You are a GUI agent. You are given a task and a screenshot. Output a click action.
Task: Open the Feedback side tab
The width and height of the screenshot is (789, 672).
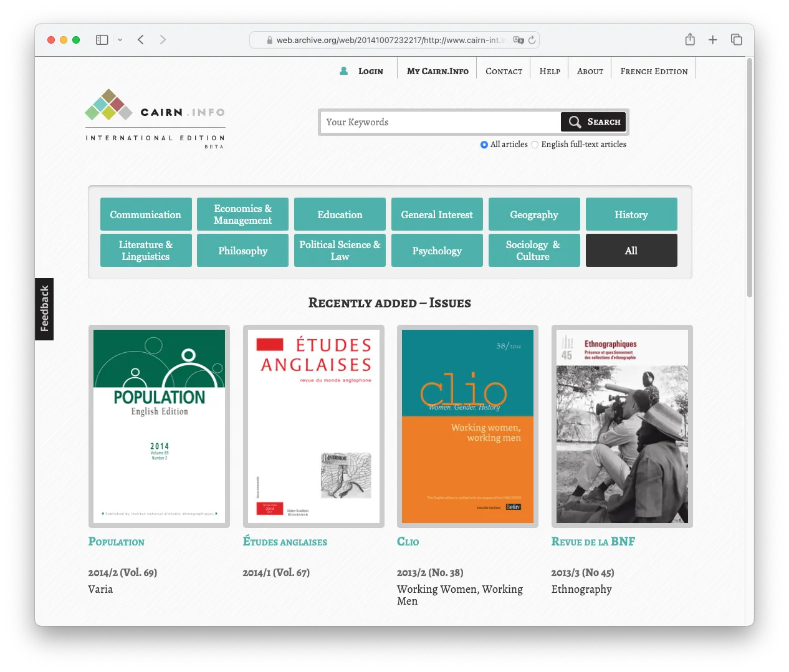pos(44,309)
